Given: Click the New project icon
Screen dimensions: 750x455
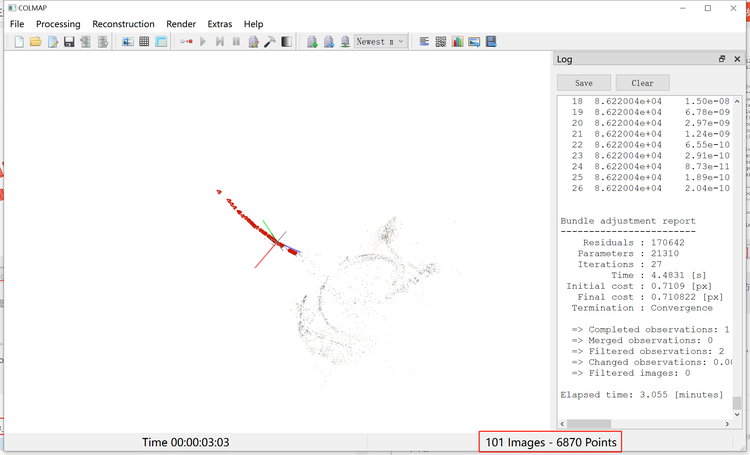Looking at the screenshot, I should [19, 42].
